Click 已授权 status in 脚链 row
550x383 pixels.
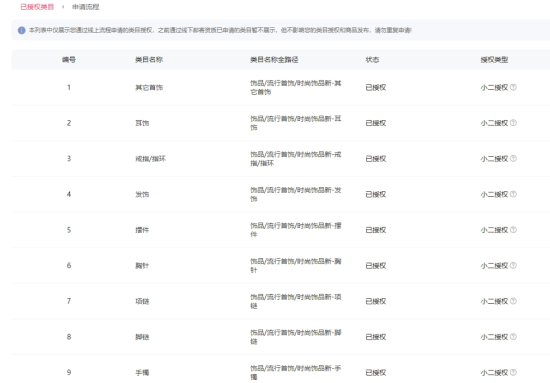tap(376, 337)
